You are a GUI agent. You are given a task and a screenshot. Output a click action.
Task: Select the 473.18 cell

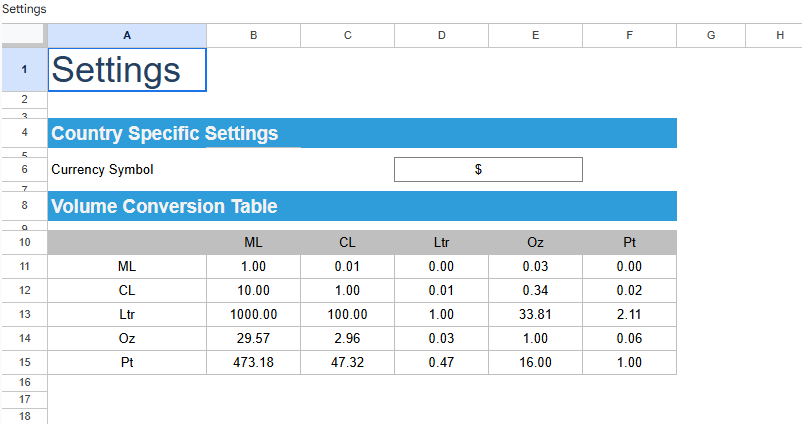[x=253, y=362]
